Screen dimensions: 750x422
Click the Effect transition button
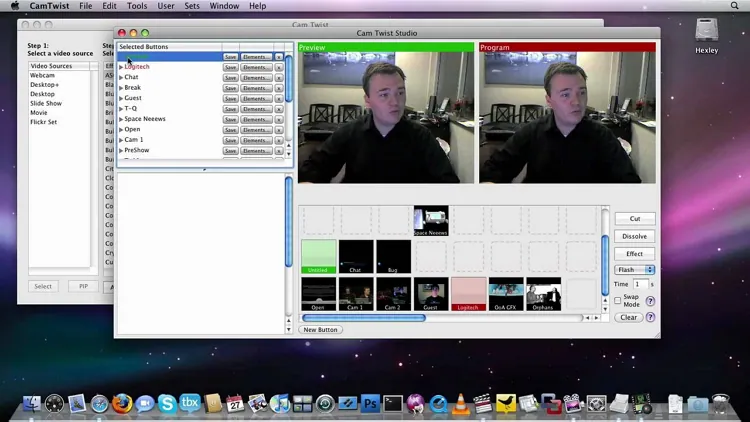(x=635, y=254)
